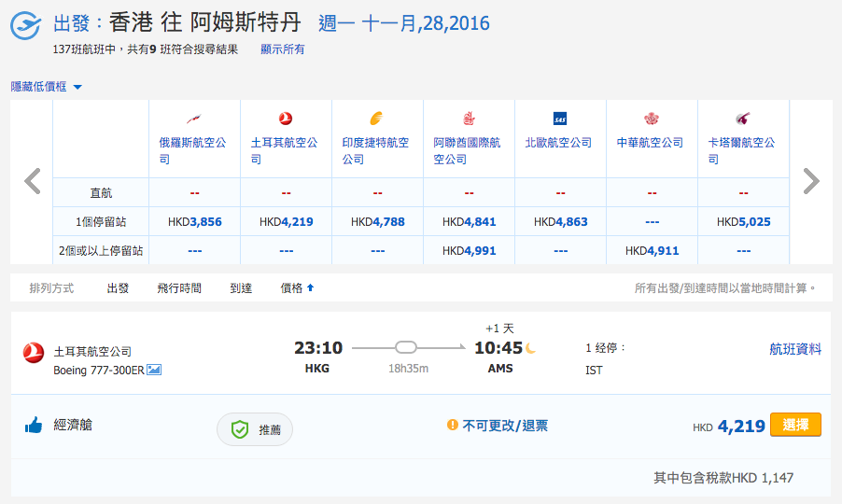Select 印度捷特航空公司 column header
The height and width of the screenshot is (504, 842).
[x=375, y=151]
